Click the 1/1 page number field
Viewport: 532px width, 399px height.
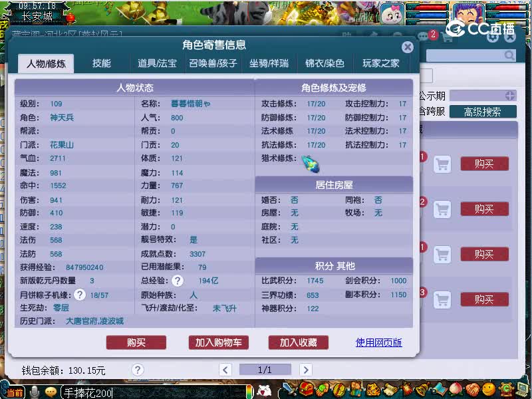coord(265,370)
